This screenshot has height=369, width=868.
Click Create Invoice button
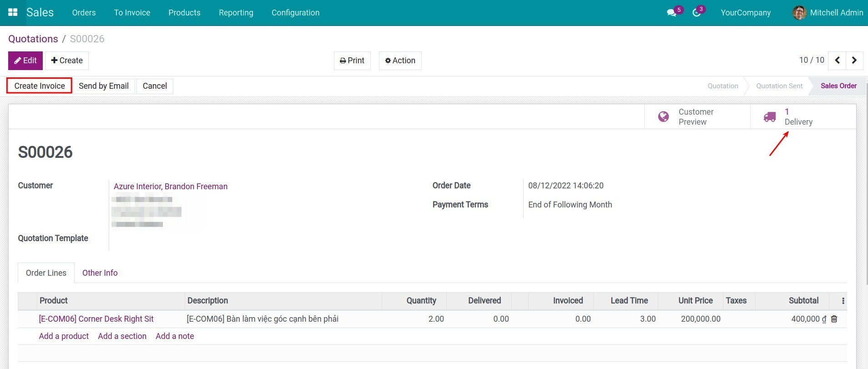40,86
